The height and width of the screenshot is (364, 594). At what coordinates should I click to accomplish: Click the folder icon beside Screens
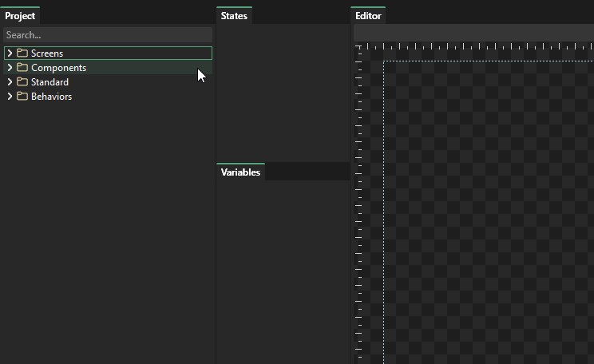pyautogui.click(x=22, y=53)
